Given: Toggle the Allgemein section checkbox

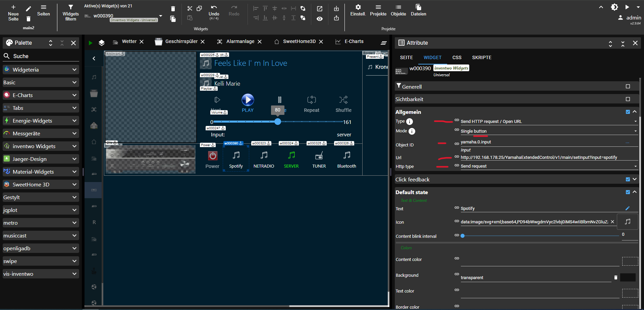Looking at the screenshot, I should (x=628, y=112).
